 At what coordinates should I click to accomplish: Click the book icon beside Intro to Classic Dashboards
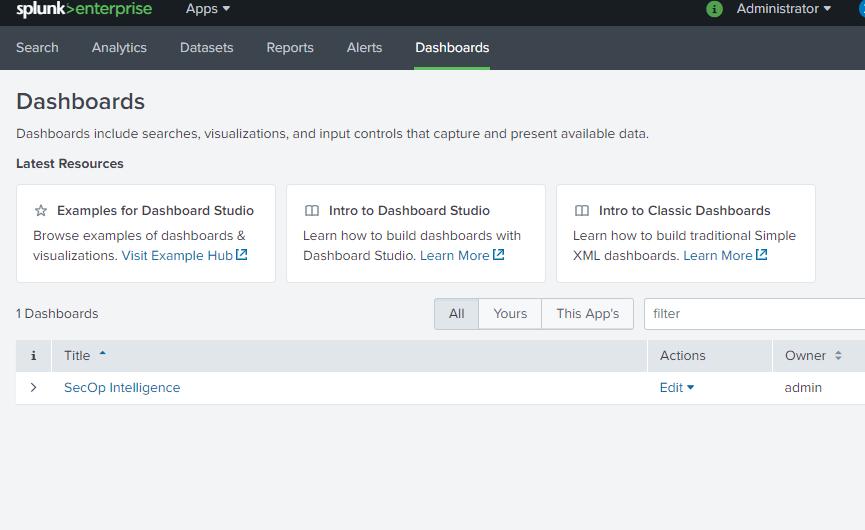click(x=582, y=211)
